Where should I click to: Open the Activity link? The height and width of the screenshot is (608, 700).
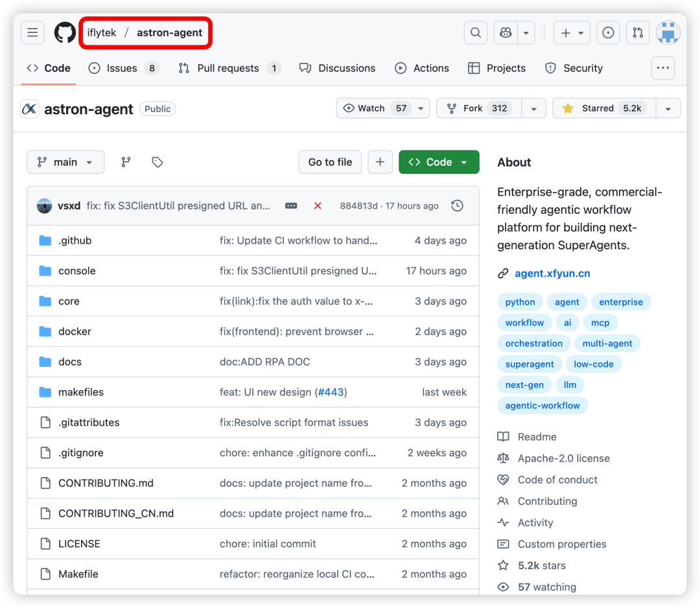(535, 522)
